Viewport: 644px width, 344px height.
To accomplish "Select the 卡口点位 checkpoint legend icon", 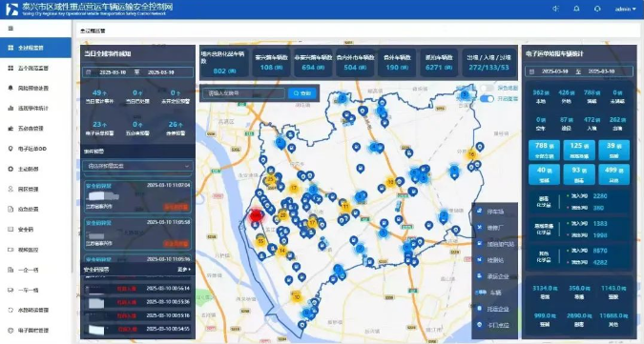I will tap(479, 325).
